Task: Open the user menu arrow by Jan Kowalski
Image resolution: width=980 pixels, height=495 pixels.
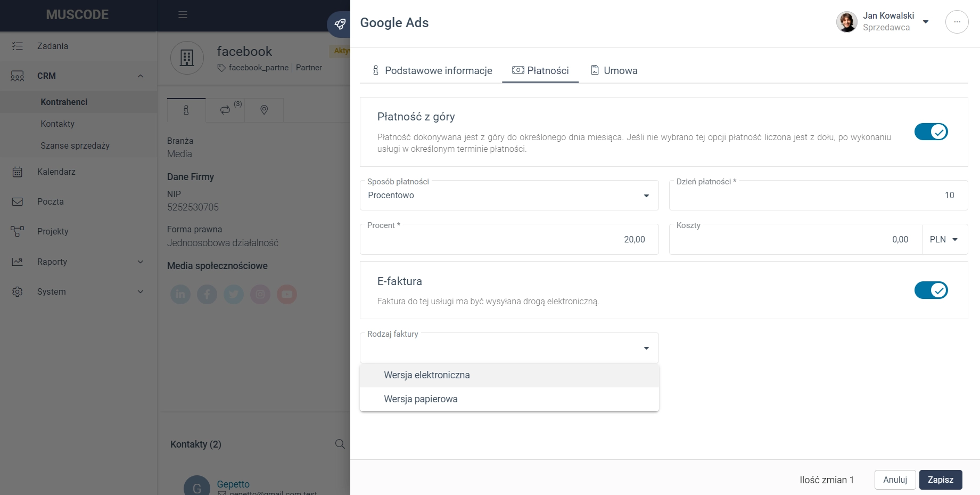Action: 926,22
